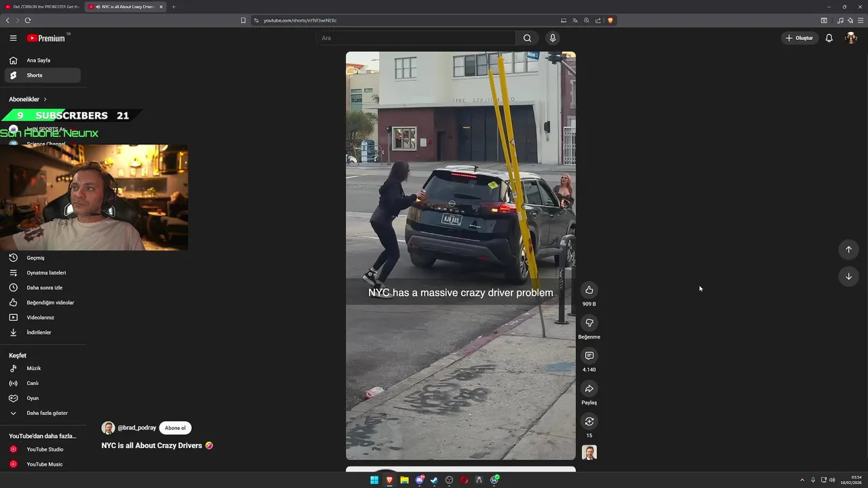Click the short's video player
The width and height of the screenshot is (868, 488).
point(460,256)
